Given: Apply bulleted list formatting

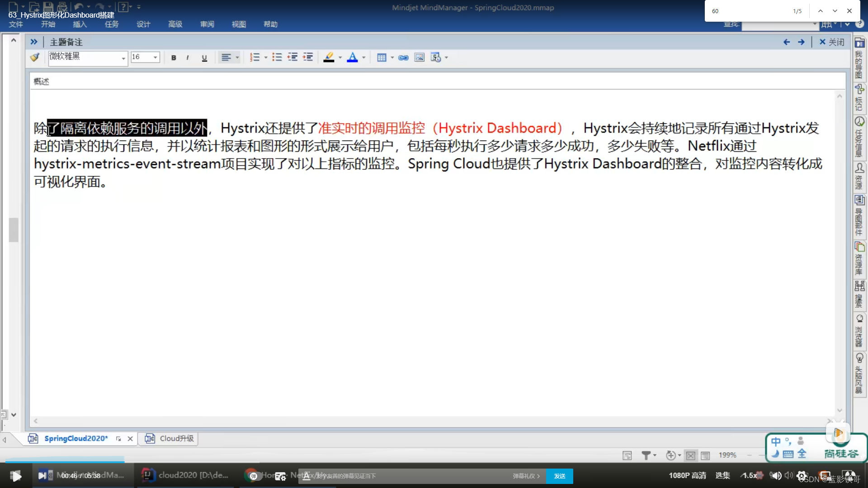Looking at the screenshot, I should (277, 57).
